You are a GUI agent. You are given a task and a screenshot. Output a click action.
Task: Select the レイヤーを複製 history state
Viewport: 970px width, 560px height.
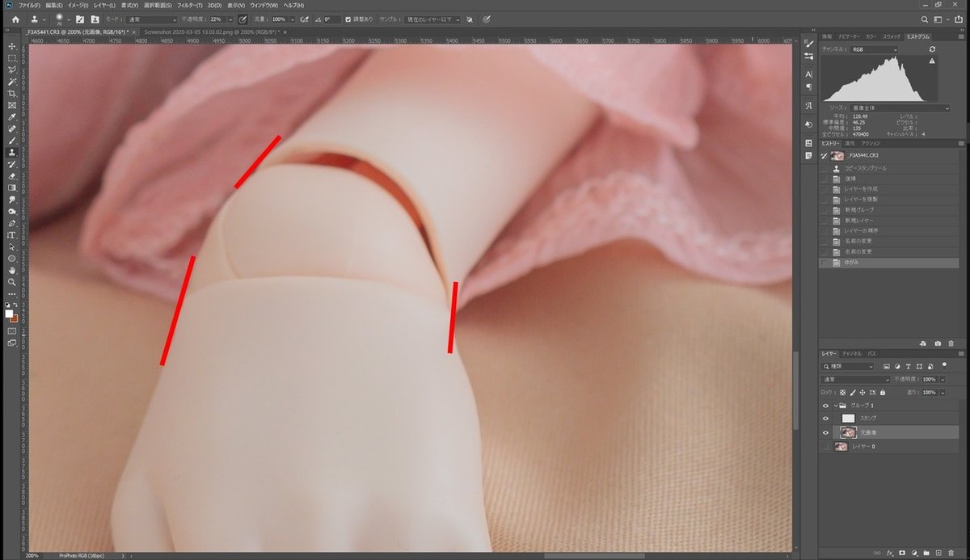(x=889, y=200)
